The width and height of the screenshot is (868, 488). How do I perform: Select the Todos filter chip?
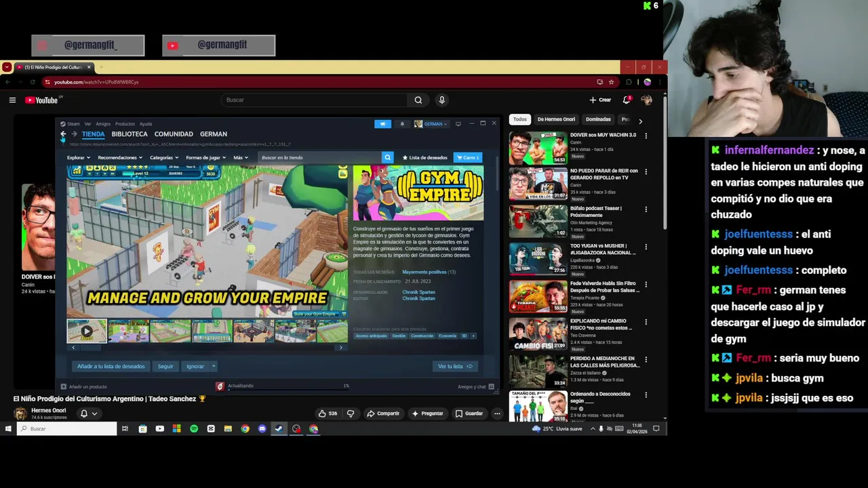tap(519, 119)
